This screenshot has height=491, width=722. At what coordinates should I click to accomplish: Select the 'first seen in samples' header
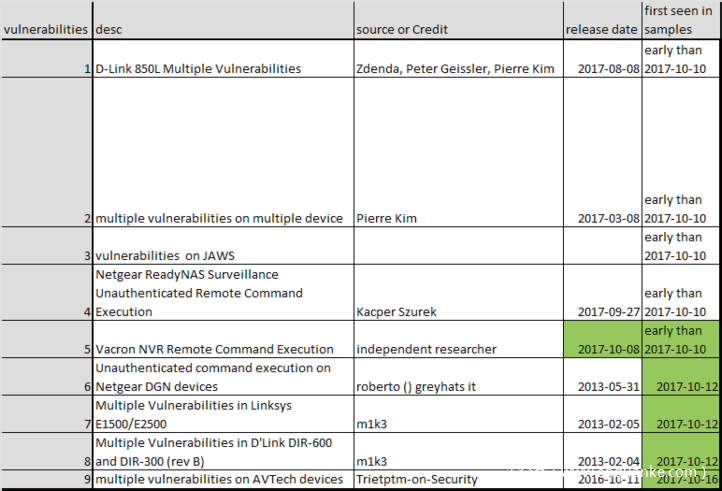681,21
